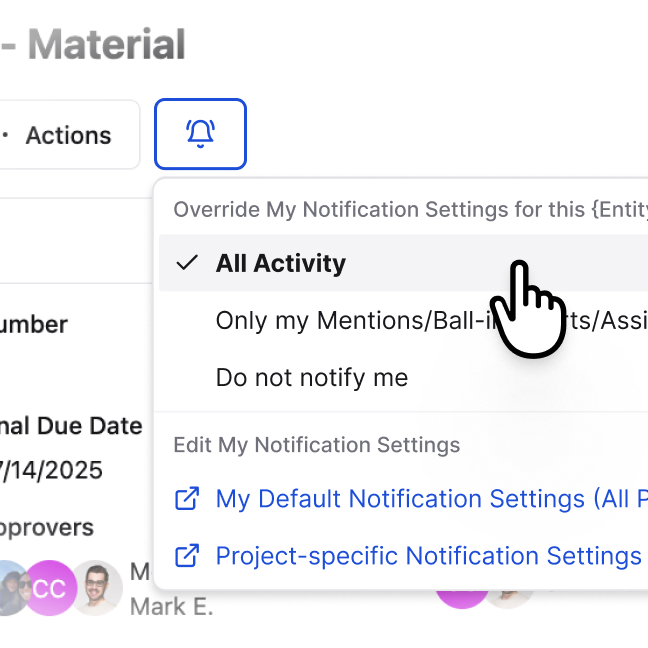Image resolution: width=648 pixels, height=648 pixels.
Task: Click the 7/14/2025 due date value
Action: point(52,470)
